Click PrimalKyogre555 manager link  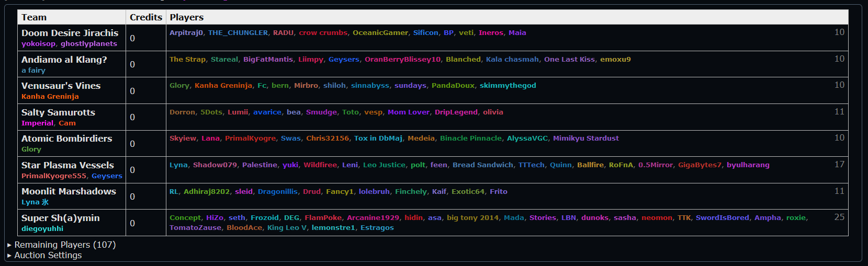tap(53, 176)
